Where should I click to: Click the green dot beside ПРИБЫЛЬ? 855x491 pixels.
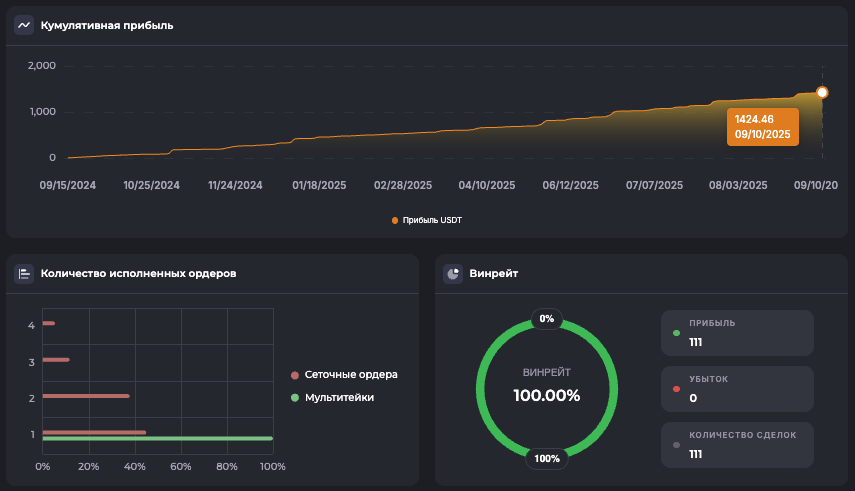(x=677, y=333)
